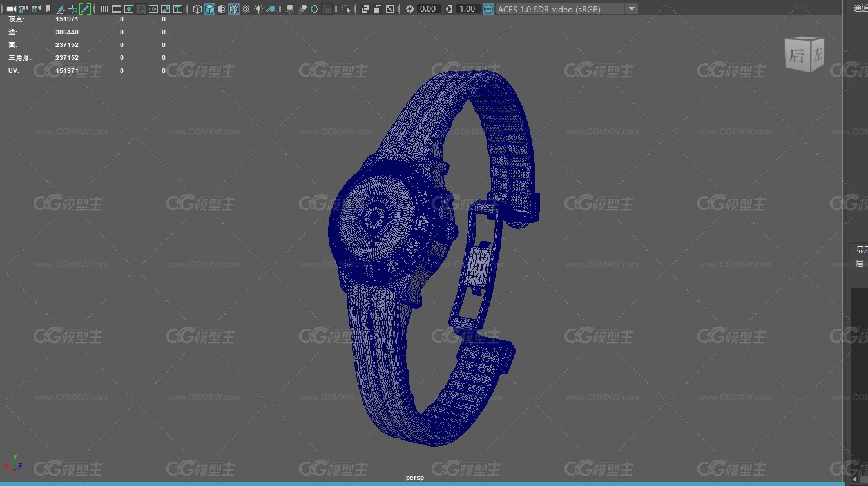Screen dimensions: 868x486
Task: Open the ACES 1.0 SDR-video view transform dropdown
Action: point(567,9)
